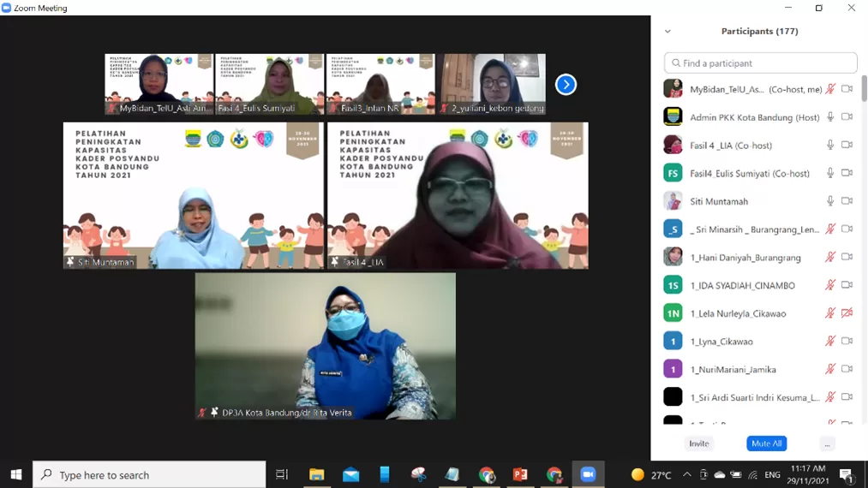Click the next page arrow in gallery strip

pos(566,85)
